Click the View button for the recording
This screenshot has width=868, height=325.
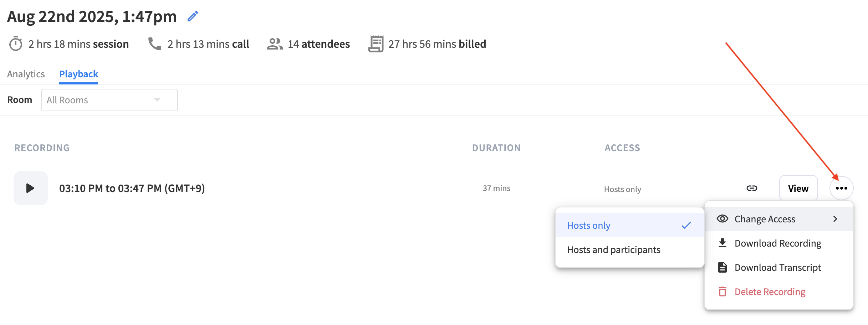click(x=798, y=188)
